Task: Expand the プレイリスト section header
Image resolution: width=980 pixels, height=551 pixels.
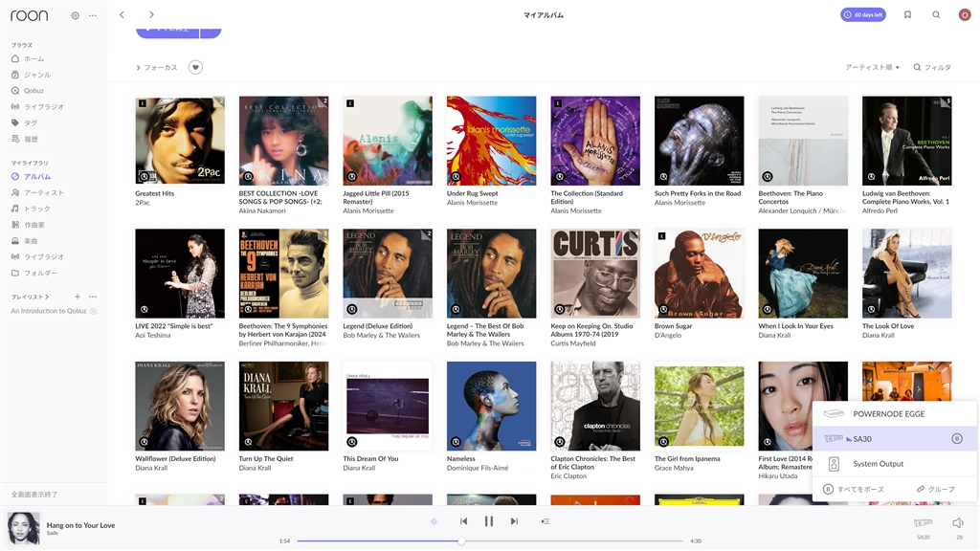Action: pyautogui.click(x=30, y=297)
